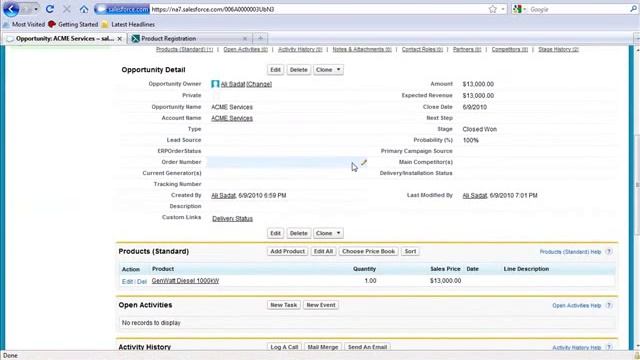Click the Stop loading X icon
Viewport: 640px width, 360px height.
(67, 9)
